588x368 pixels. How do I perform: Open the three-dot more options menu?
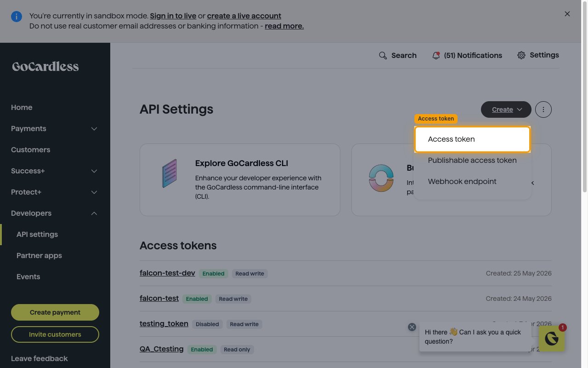pyautogui.click(x=543, y=109)
